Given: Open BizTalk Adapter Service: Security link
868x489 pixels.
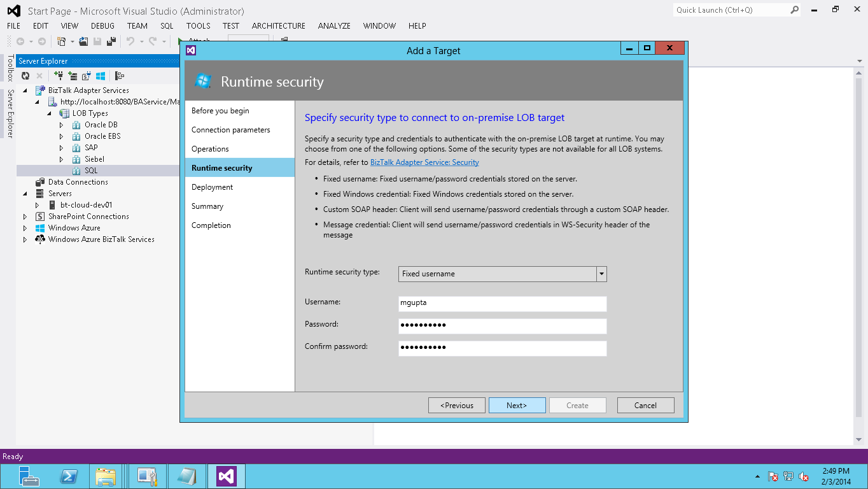Looking at the screenshot, I should click(424, 162).
